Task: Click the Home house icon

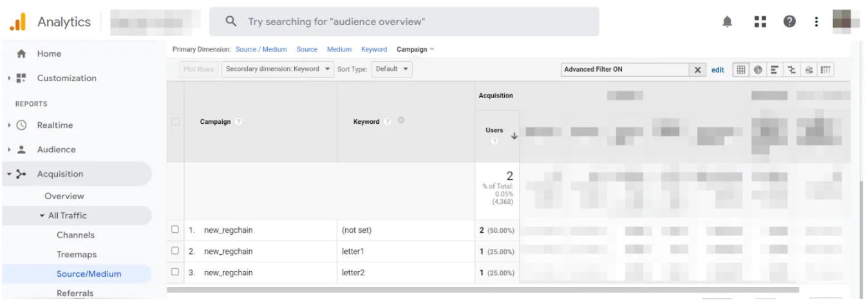Action: 22,54
